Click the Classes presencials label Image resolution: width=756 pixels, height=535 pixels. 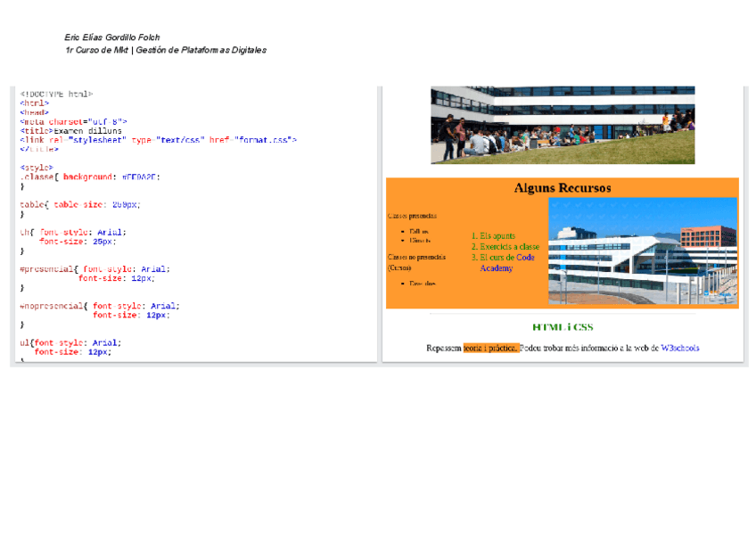point(412,216)
